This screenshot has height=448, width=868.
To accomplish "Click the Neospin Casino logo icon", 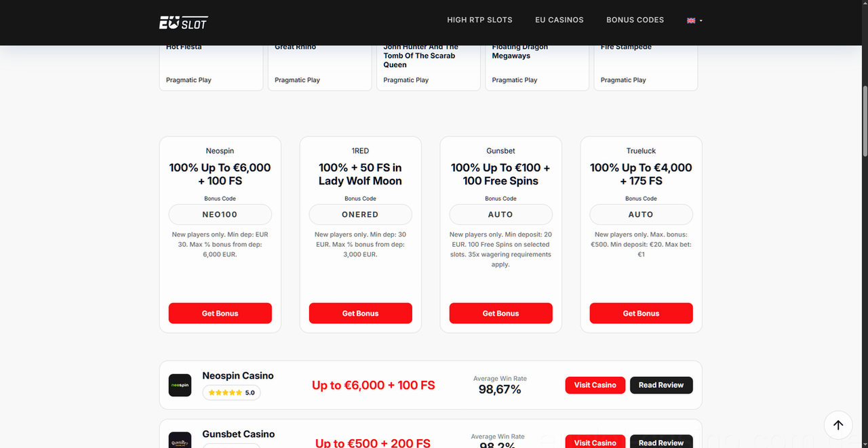I will tap(180, 385).
